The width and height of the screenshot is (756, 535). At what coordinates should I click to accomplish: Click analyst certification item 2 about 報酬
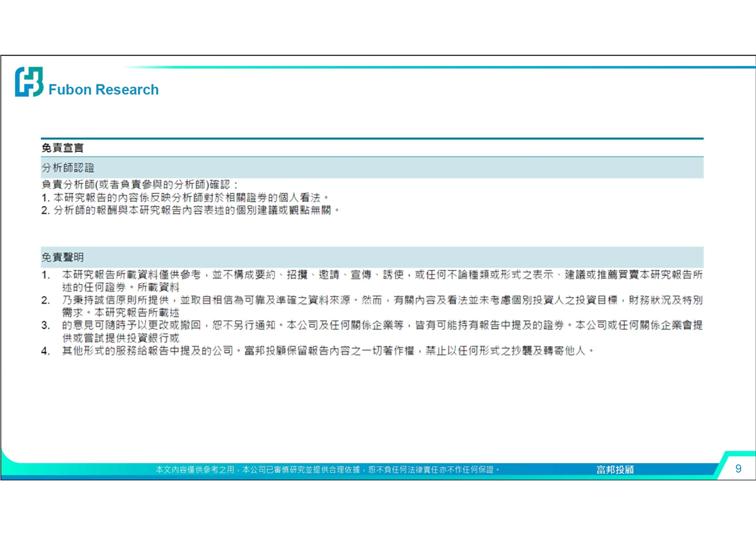(x=191, y=210)
